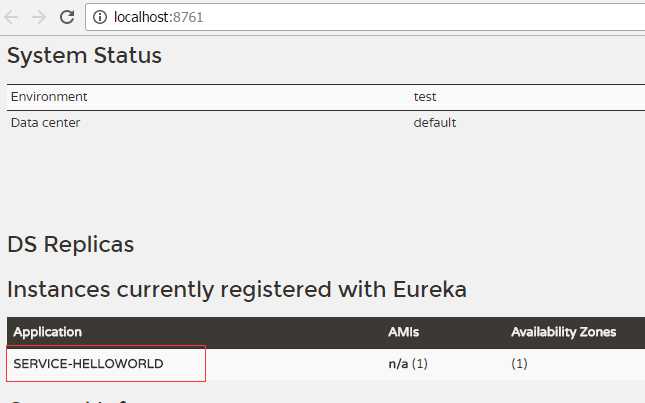Click the browser back arrow
The image size is (645, 403).
tap(13, 17)
